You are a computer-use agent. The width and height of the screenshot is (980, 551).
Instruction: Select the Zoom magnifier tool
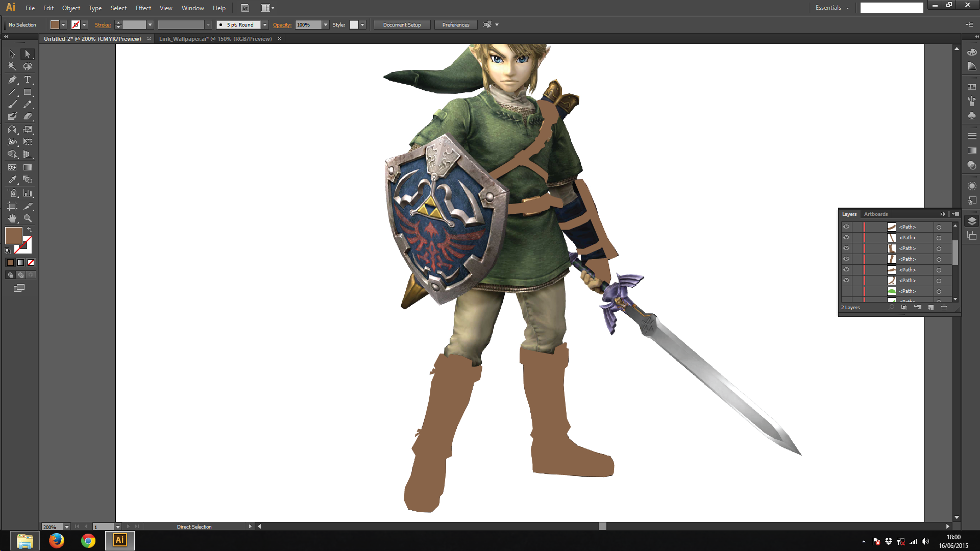[x=28, y=218]
